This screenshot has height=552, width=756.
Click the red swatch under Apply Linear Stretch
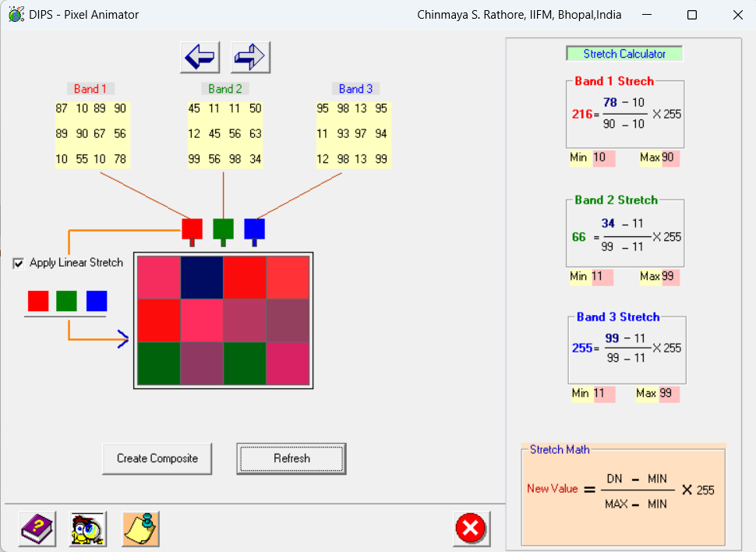coord(38,301)
